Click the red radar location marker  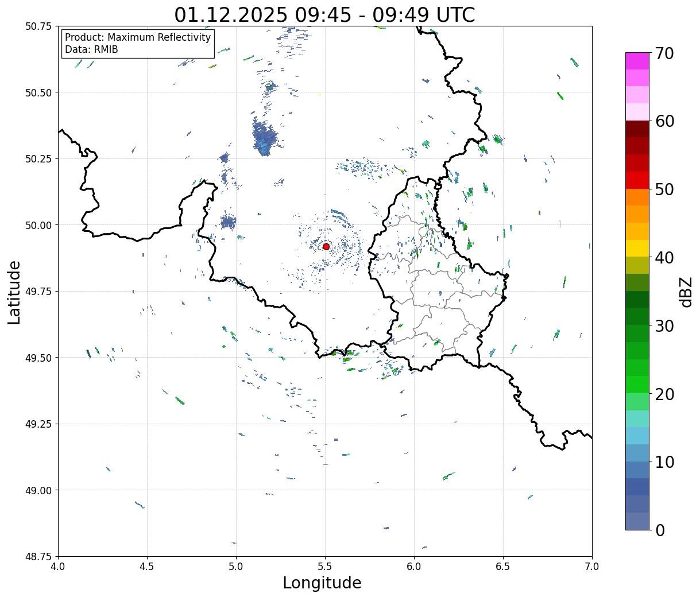click(326, 246)
